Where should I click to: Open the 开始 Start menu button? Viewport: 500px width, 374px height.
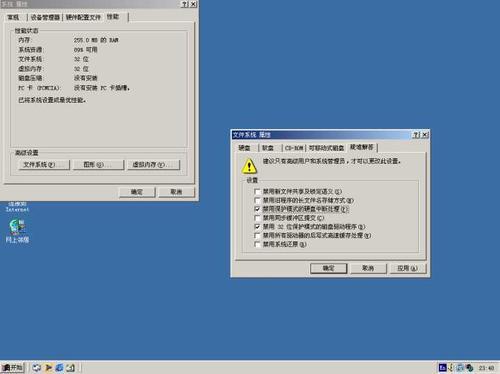click(x=12, y=368)
